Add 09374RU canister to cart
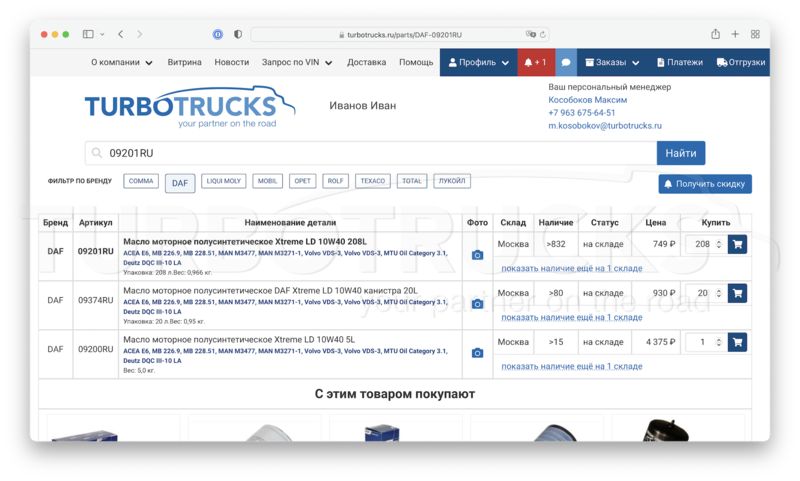The width and height of the screenshot is (800, 481). (x=737, y=293)
